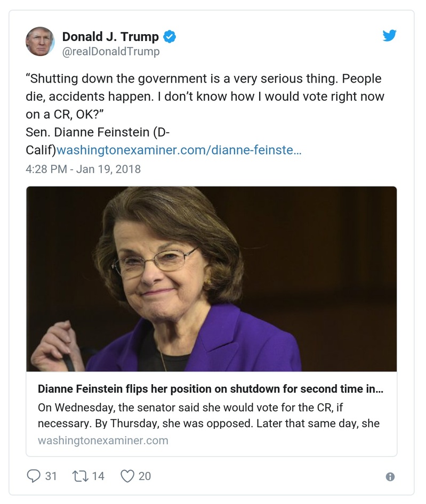Open the "Dianne Feinstein flips her position" headline
426x504 pixels.
211,389
